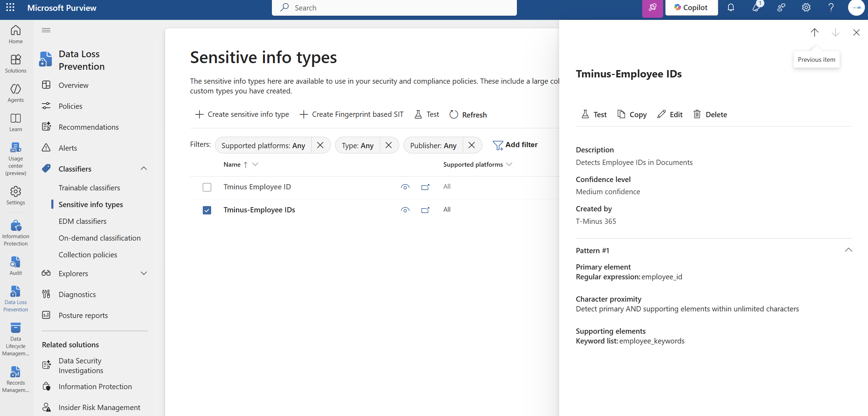
Task: Go to EDM classifiers
Action: pyautogui.click(x=82, y=221)
